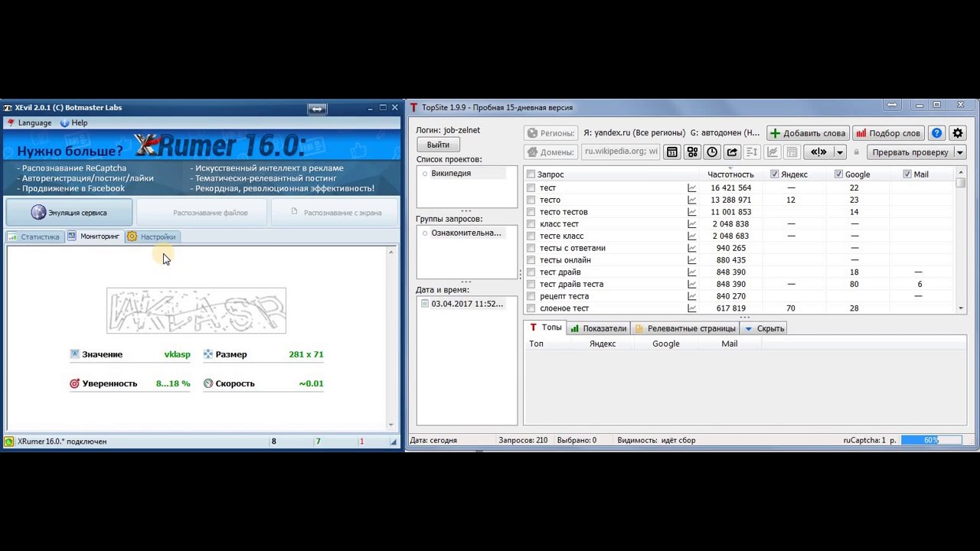Click the Регионы button
The width and height of the screenshot is (980, 551).
coord(550,133)
